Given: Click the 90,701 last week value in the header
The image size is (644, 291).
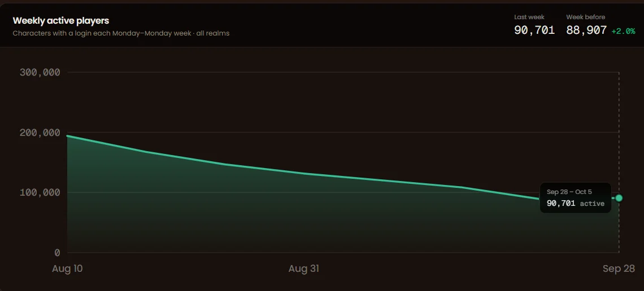Looking at the screenshot, I should [534, 30].
